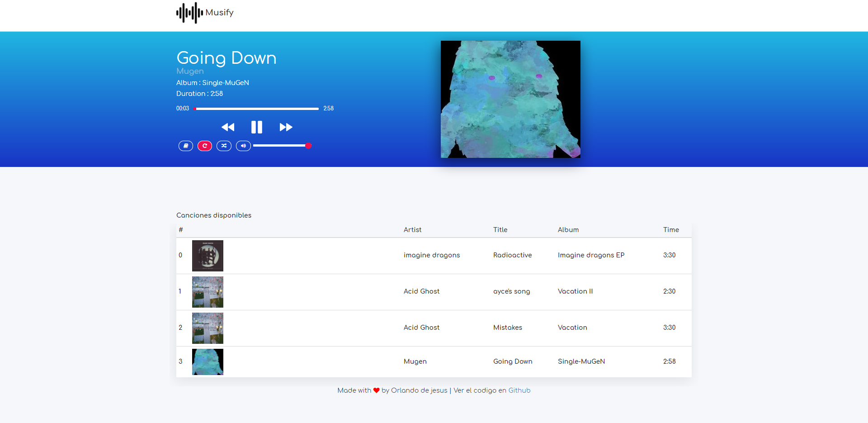868x423 pixels.
Task: Click the Canciones disponibles heading
Action: pyautogui.click(x=214, y=215)
